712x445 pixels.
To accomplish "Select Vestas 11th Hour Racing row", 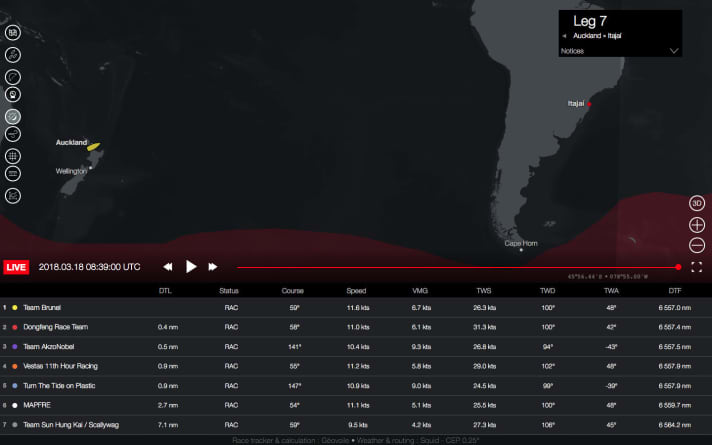I will point(356,366).
